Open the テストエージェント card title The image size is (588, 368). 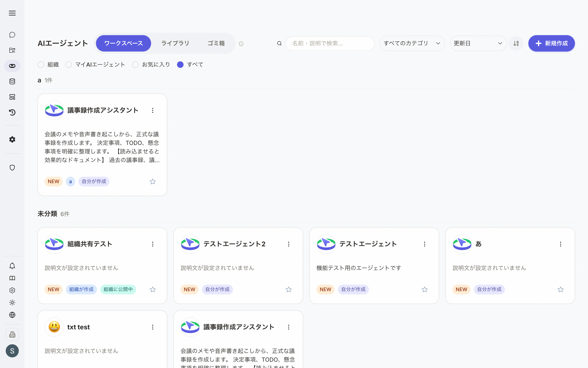point(368,244)
